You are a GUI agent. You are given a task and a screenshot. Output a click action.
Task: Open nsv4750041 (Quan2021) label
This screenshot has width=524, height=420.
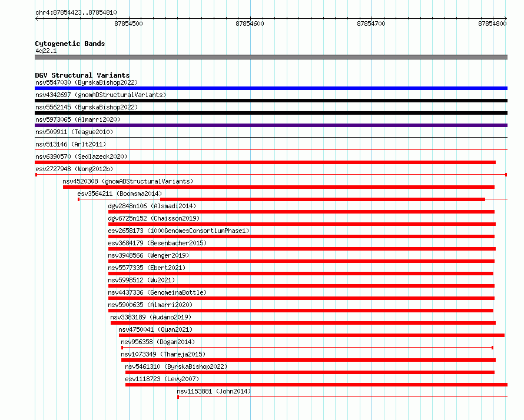coord(155,329)
